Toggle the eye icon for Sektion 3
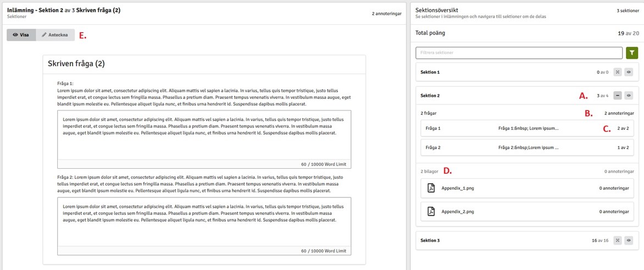This screenshot has height=270, width=644. [629, 240]
